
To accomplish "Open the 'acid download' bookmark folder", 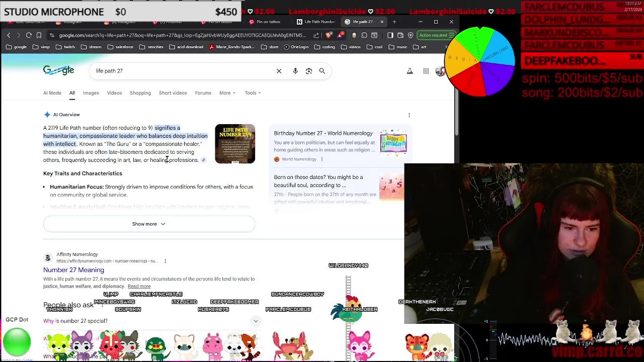I will point(186,47).
